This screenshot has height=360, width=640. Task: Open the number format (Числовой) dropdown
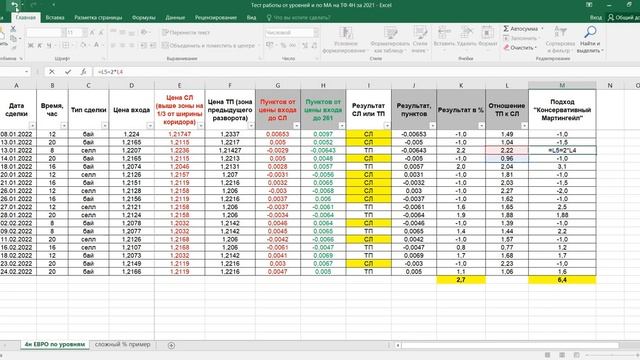pos(316,32)
